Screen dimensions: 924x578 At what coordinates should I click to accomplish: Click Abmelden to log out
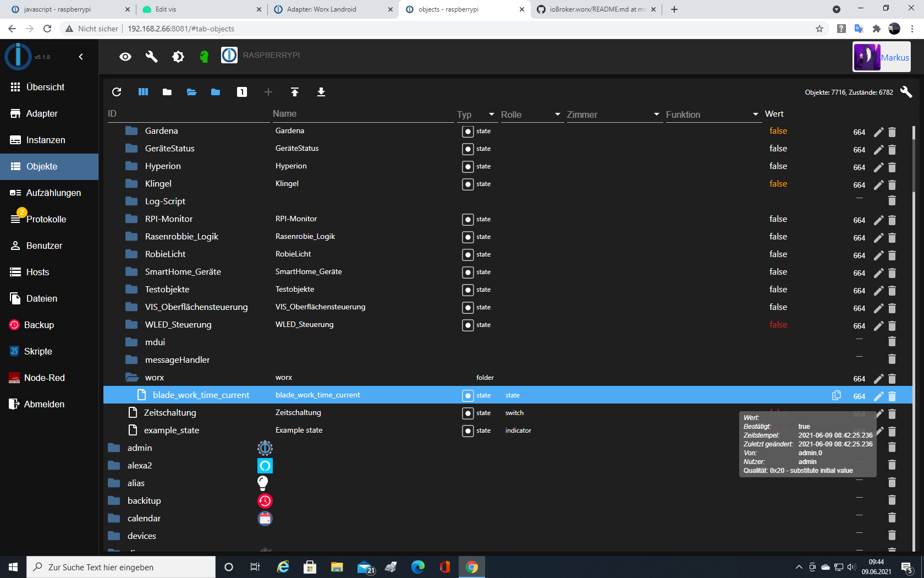click(x=49, y=405)
